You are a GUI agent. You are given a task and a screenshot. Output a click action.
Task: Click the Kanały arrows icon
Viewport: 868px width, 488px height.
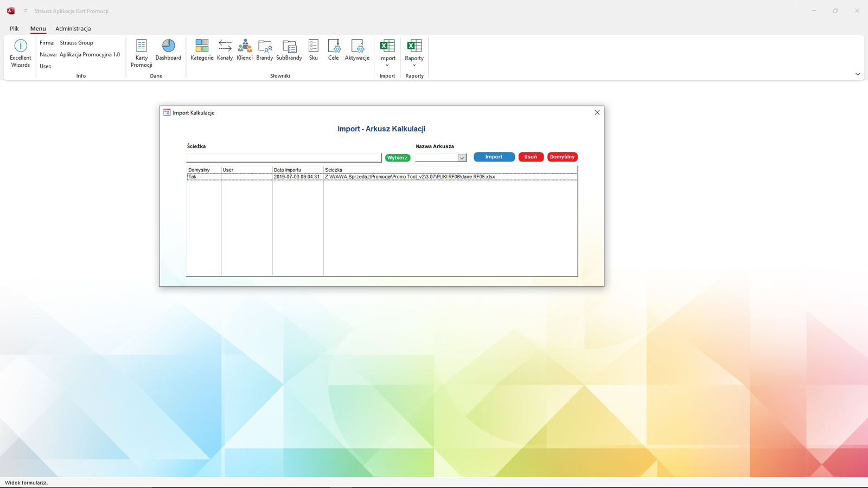(x=225, y=49)
